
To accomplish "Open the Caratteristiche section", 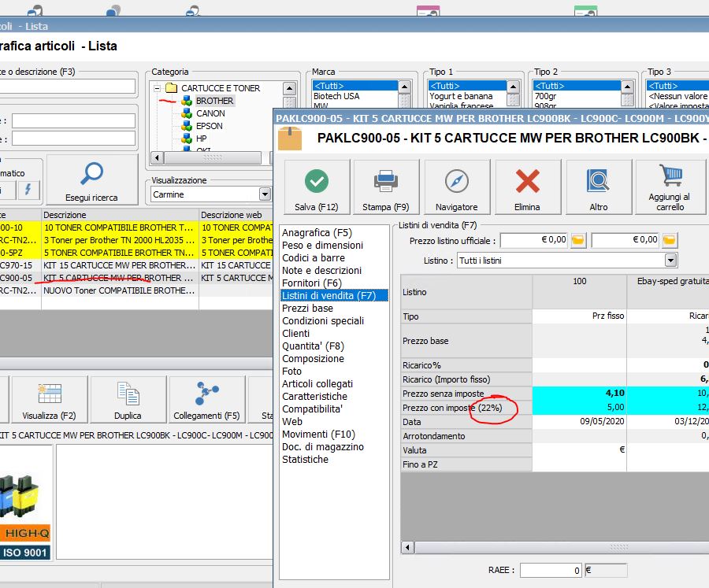I will [x=314, y=397].
